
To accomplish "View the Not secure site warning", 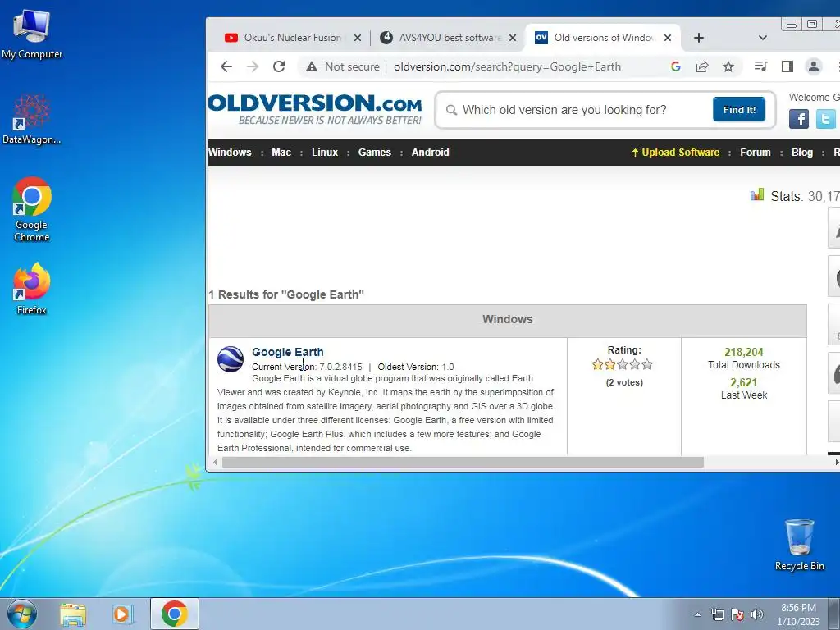I will tap(342, 66).
